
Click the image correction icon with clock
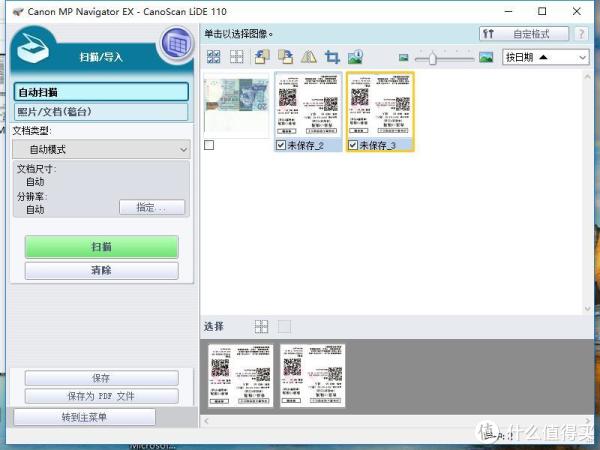(355, 57)
